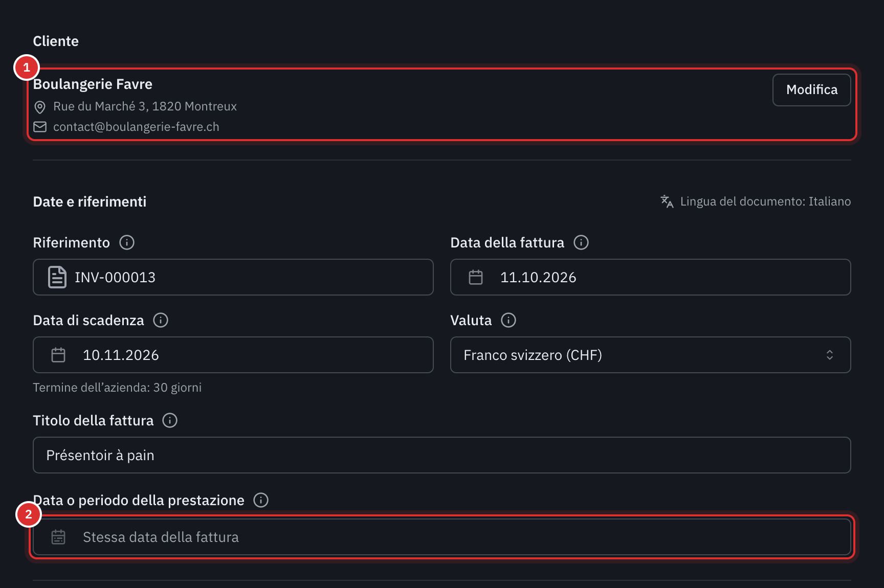This screenshot has width=884, height=588.
Task: Click the info icon next to Riferimento
Action: (x=127, y=242)
